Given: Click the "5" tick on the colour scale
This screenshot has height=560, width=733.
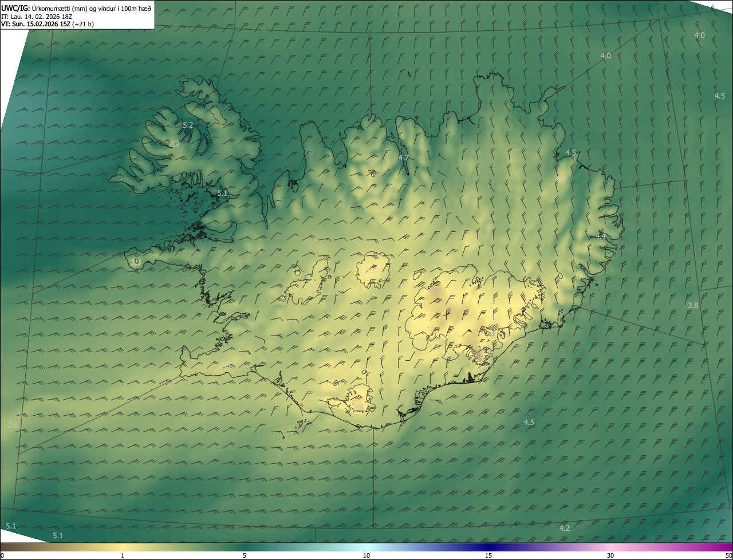Looking at the screenshot, I should click(x=245, y=556).
